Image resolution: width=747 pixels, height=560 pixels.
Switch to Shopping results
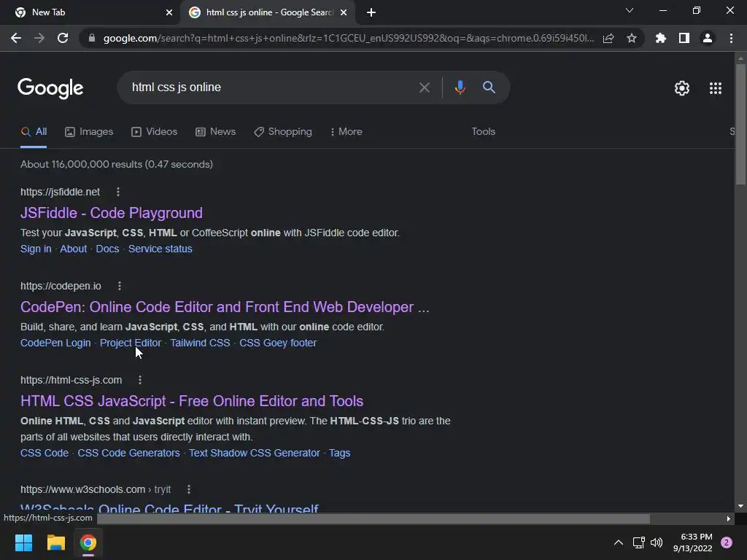(x=283, y=132)
